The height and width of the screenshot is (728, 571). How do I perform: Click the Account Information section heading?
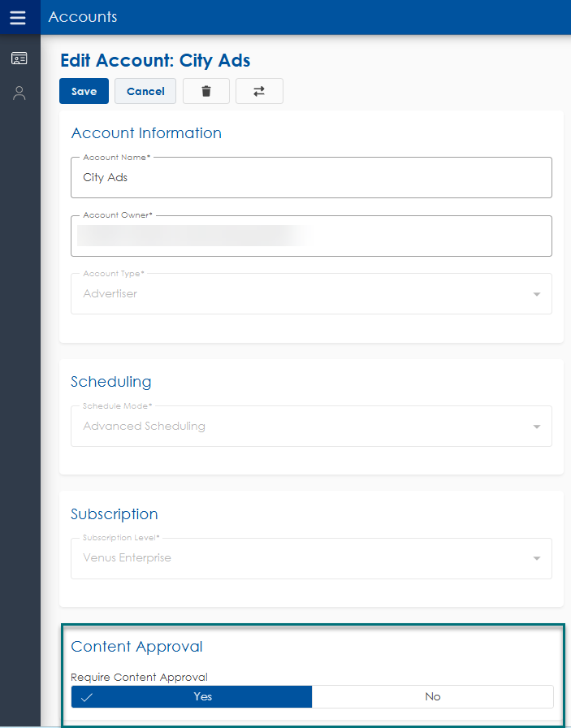146,133
